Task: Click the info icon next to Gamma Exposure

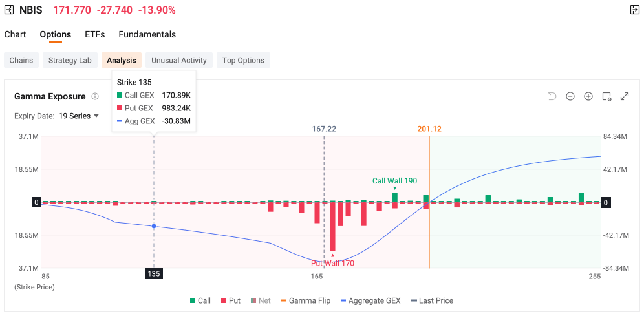Action: pyautogui.click(x=95, y=96)
